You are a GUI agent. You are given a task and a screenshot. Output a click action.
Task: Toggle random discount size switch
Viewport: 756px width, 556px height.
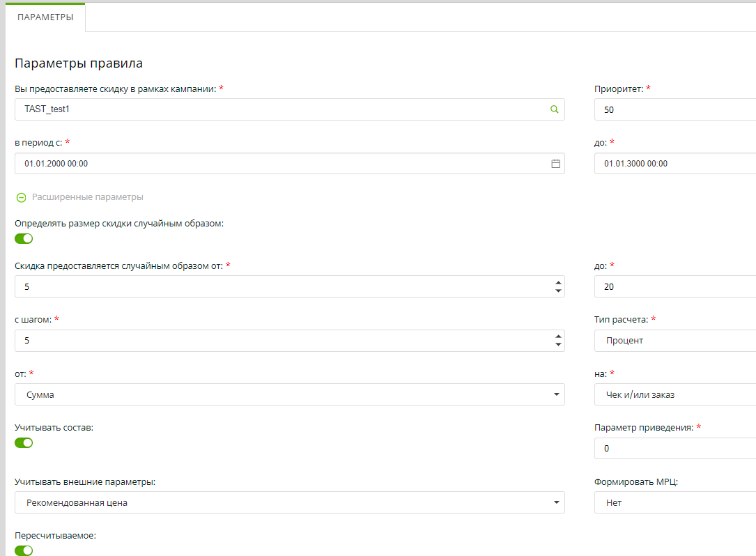[24, 239]
